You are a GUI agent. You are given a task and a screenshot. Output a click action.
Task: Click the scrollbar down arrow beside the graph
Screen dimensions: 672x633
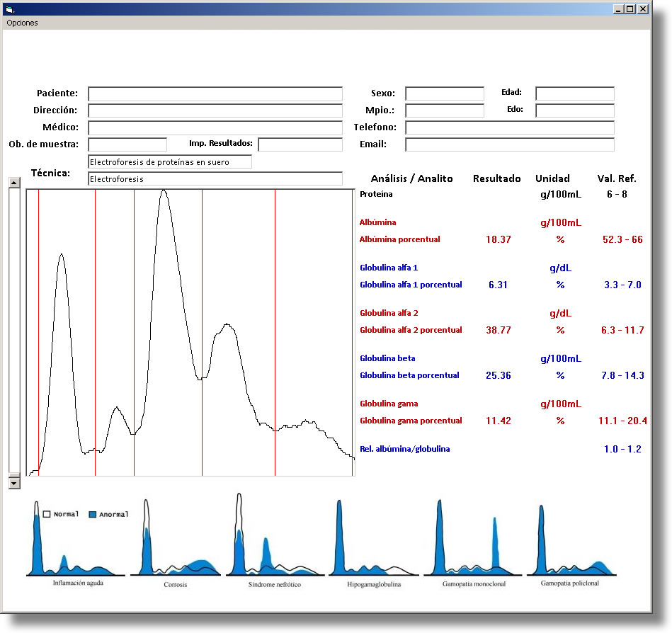pos(13,483)
